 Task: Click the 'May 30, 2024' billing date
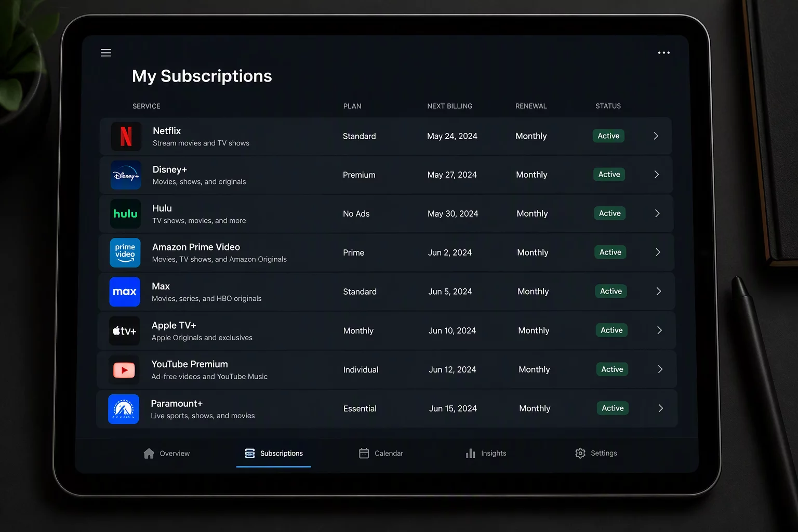click(453, 214)
